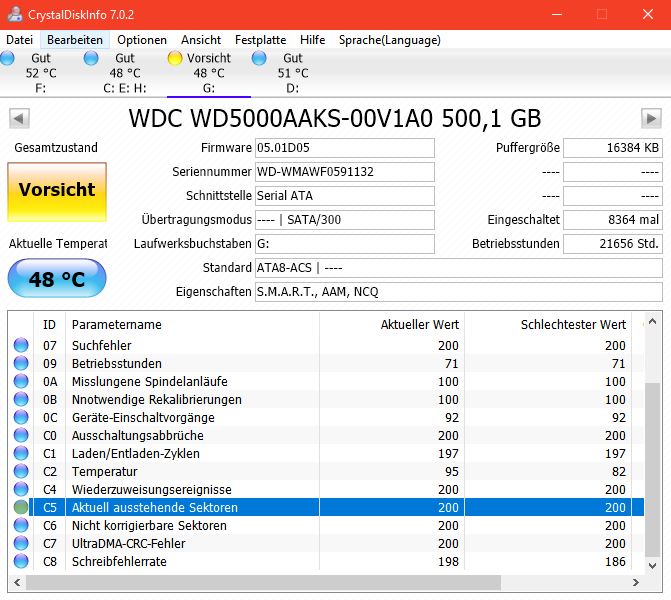Select the Geräte-Einschaltvorgänge parameter name
Viewport: 671px width, 600px height.
coord(143,417)
